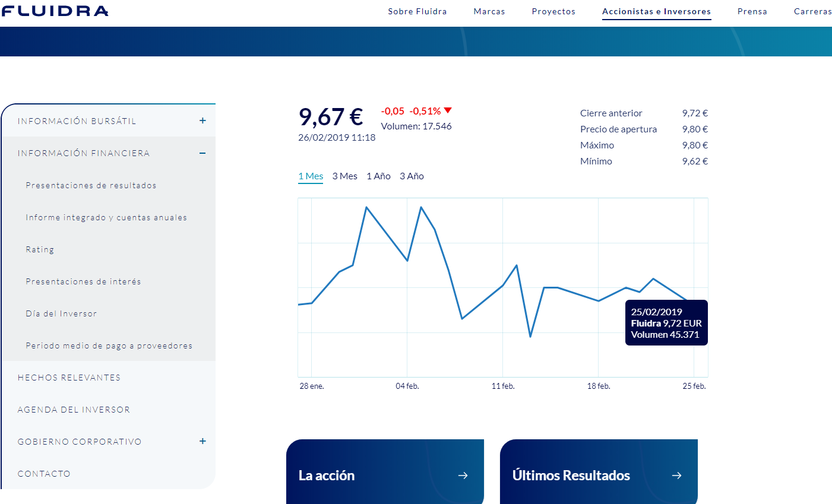This screenshot has width=832, height=504.
Task: Go to Hechos Relevantes
Action: pos(69,378)
